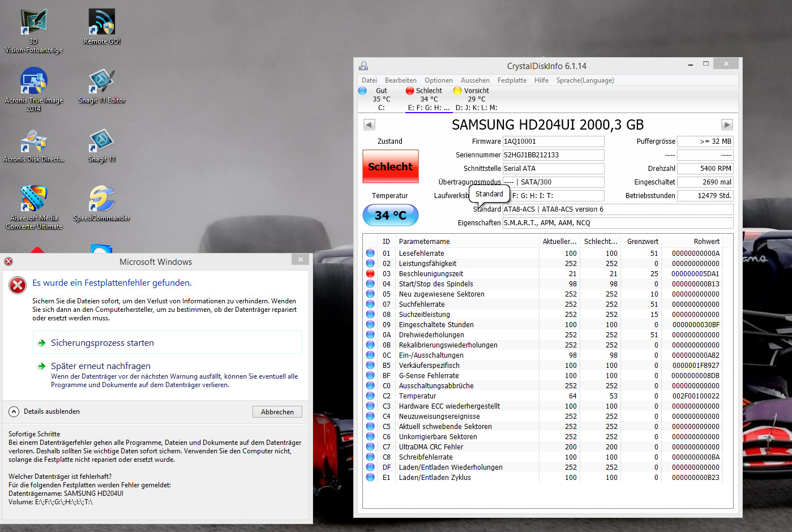
Task: Click the red error icon in dialog
Action: coord(18,285)
